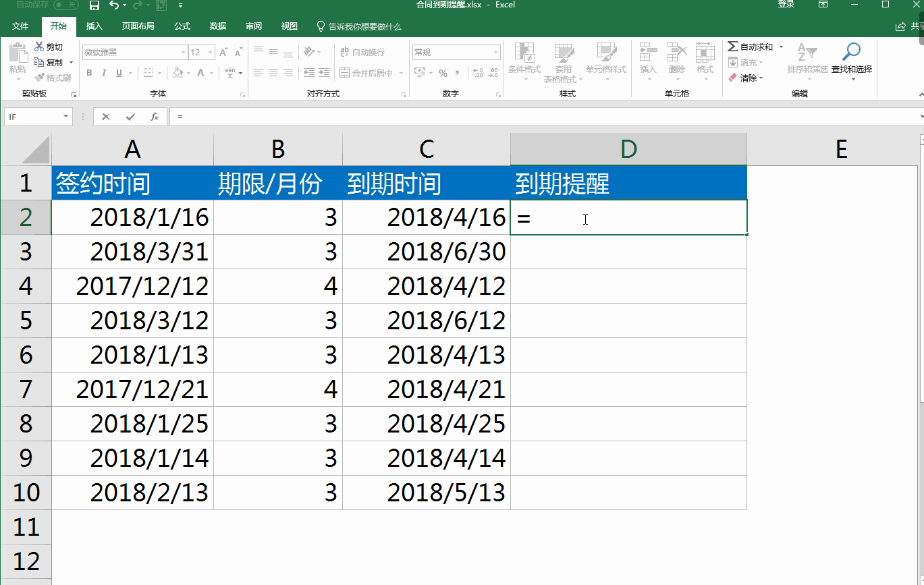
Task: Toggle Italic formatting
Action: [x=105, y=73]
